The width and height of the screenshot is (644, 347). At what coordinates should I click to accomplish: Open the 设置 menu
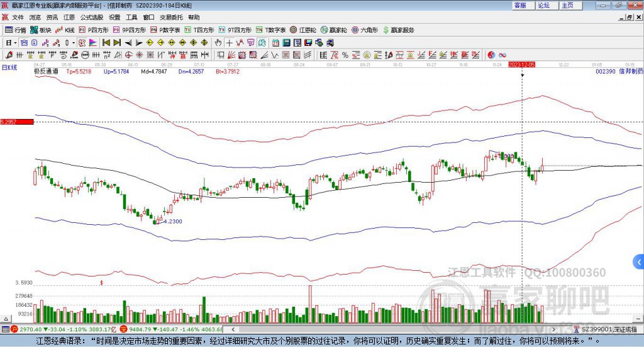(x=114, y=17)
